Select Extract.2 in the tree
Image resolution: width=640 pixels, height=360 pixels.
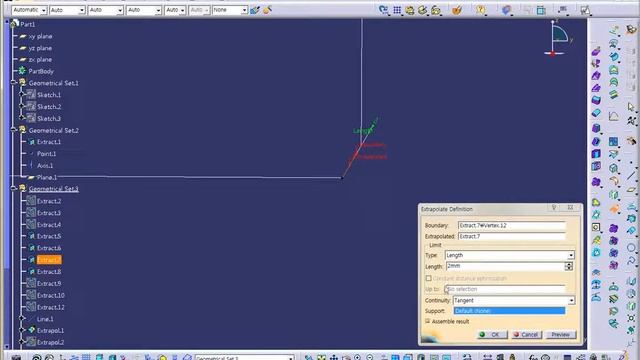coord(49,201)
